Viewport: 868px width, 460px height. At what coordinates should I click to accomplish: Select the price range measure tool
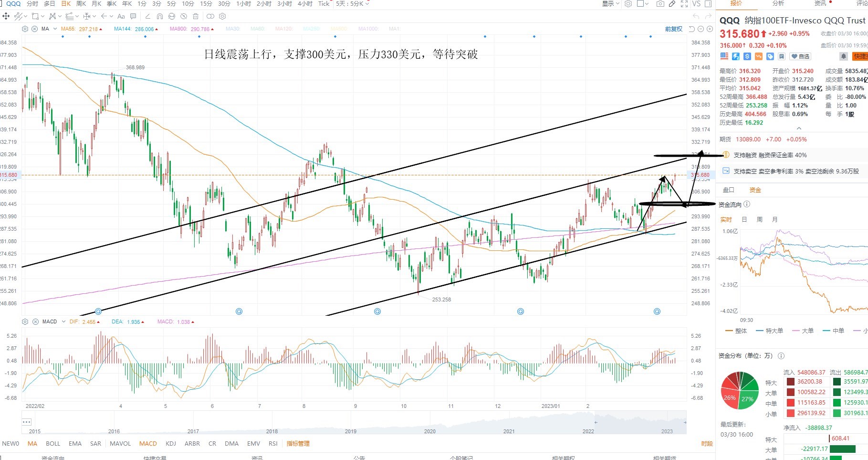pos(87,16)
